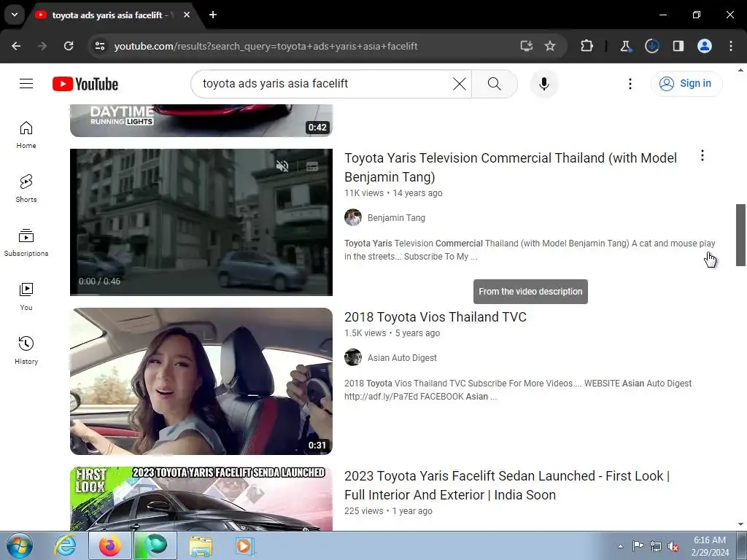Bookmark this page with star icon
The image size is (747, 560).
(550, 46)
